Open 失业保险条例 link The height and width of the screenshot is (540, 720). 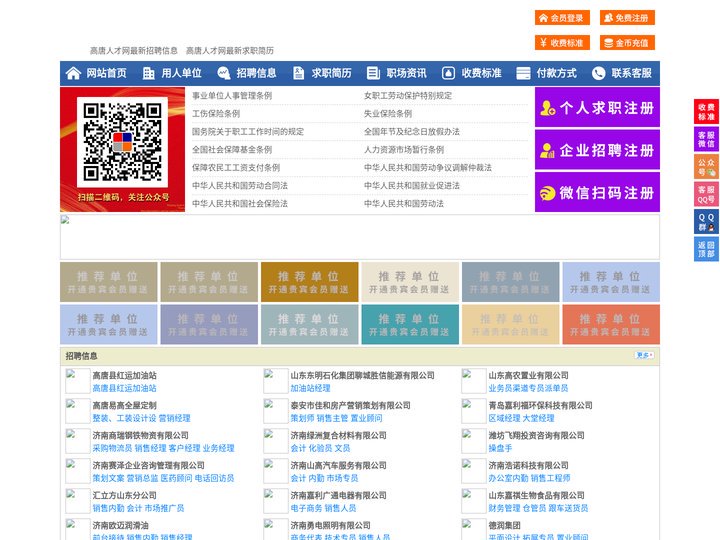(x=388, y=113)
